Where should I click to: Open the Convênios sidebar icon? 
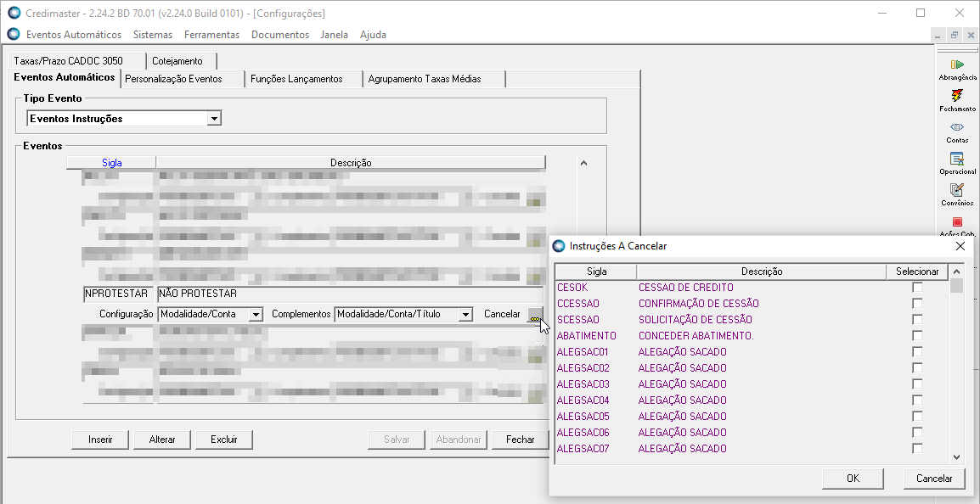point(957,194)
